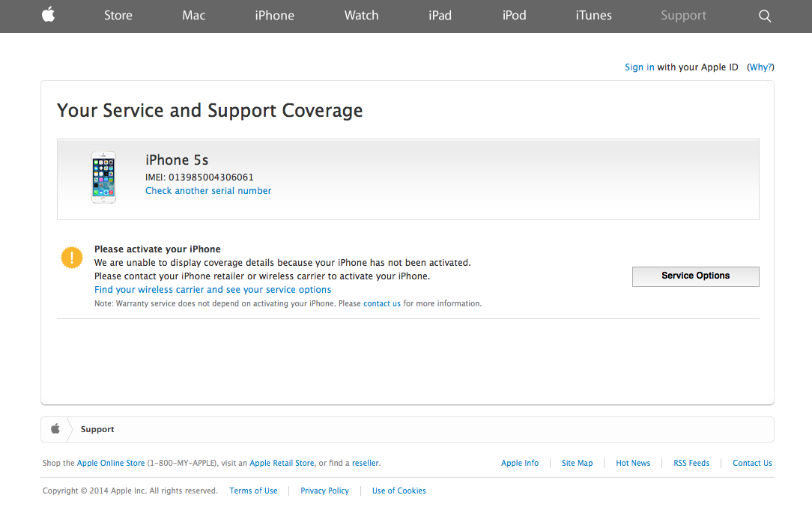Select the Support navigation item

[x=684, y=16]
